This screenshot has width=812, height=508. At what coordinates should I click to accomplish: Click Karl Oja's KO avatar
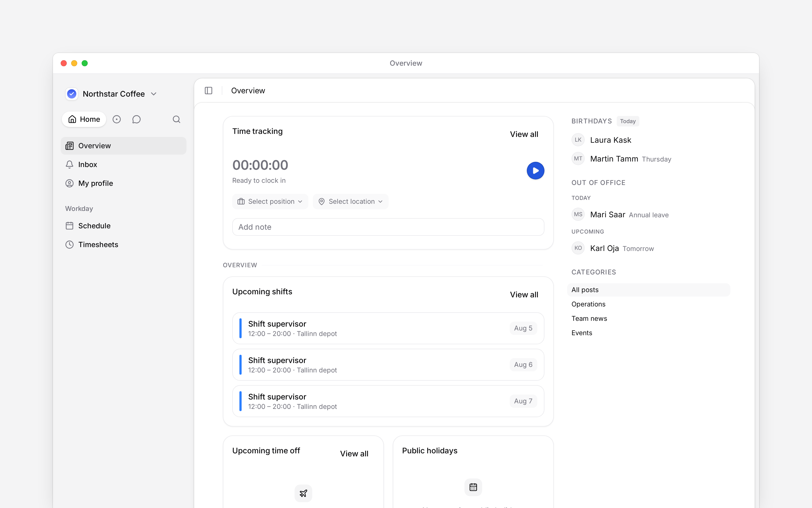578,248
